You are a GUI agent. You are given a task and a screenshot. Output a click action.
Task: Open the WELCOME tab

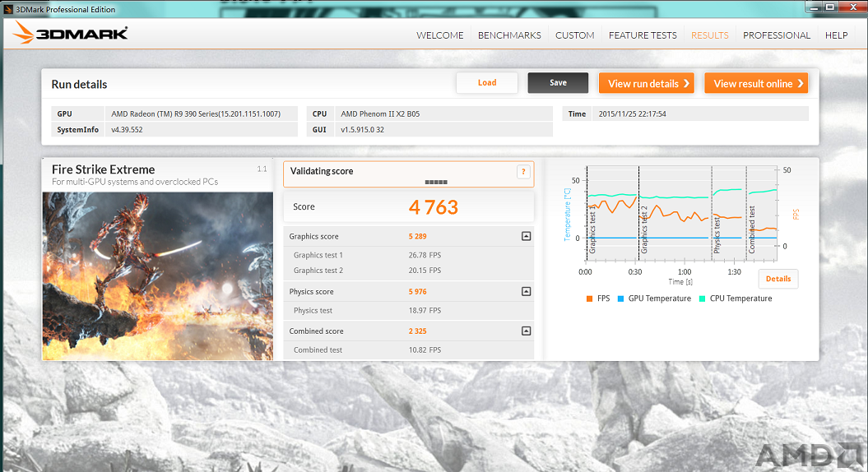point(439,35)
